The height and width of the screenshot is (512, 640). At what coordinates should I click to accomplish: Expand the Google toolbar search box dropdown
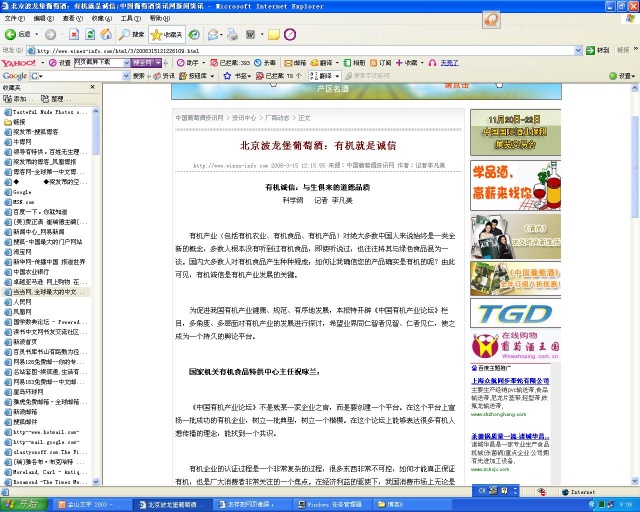tap(125, 76)
